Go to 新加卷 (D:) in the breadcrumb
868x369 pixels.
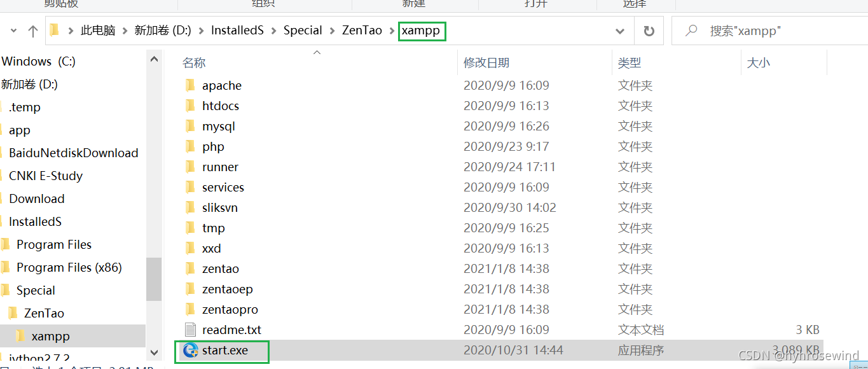[163, 31]
